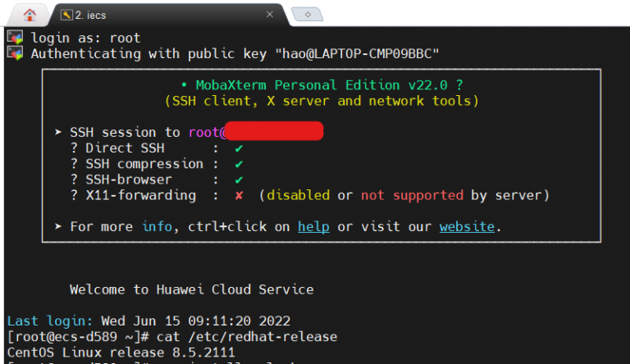Click the "cat /etc/redhat-release" command text

click(x=255, y=337)
